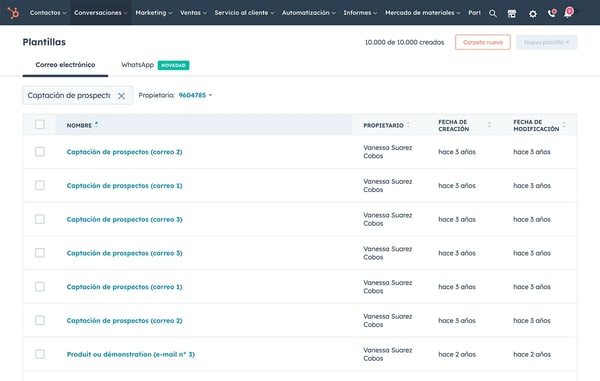Screen dimensions: 600x381
Task: Open Mercado de materiales menu
Action: (422, 13)
